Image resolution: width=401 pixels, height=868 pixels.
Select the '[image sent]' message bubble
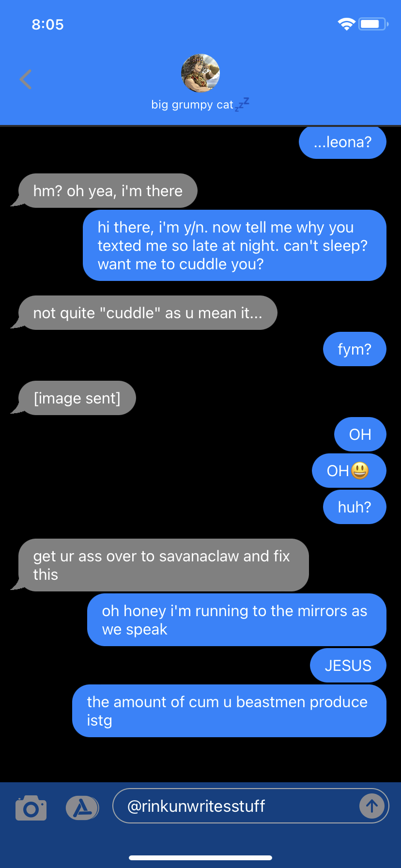pos(77,398)
